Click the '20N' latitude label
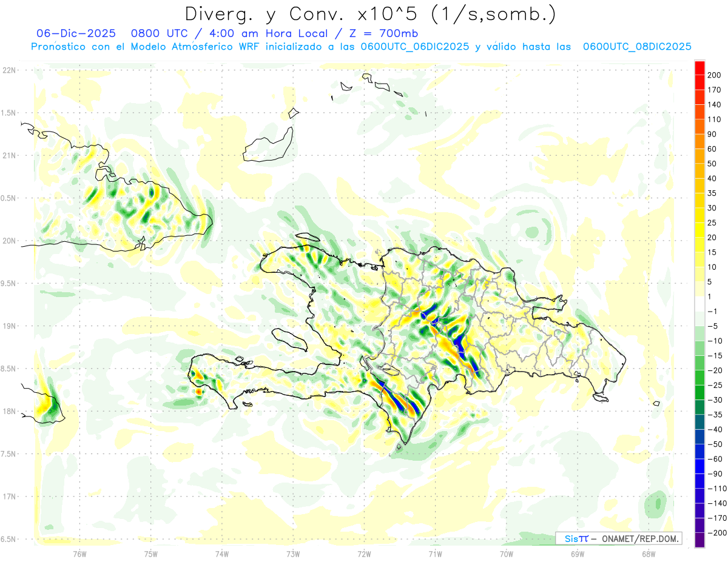The image size is (728, 562). pos(9,241)
